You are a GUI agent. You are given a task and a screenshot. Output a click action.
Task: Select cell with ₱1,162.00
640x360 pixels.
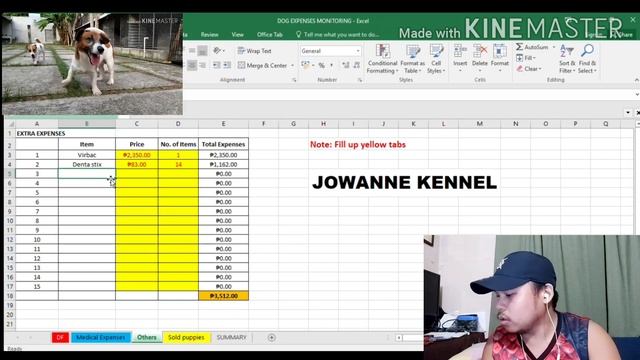tap(223, 164)
